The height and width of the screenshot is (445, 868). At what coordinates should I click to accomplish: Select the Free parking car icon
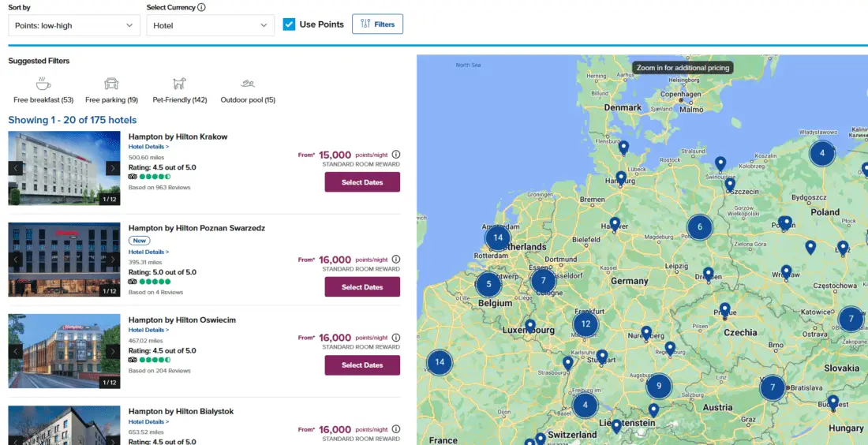point(111,84)
